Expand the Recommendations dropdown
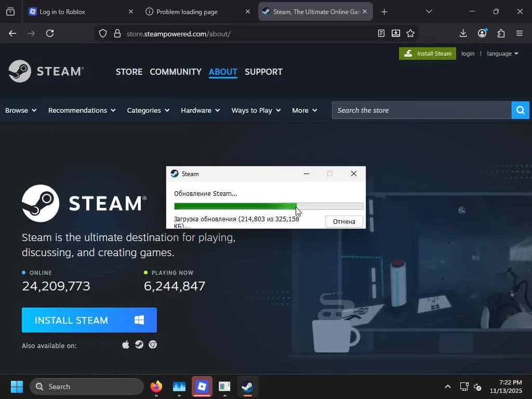This screenshot has width=532, height=399. (82, 110)
